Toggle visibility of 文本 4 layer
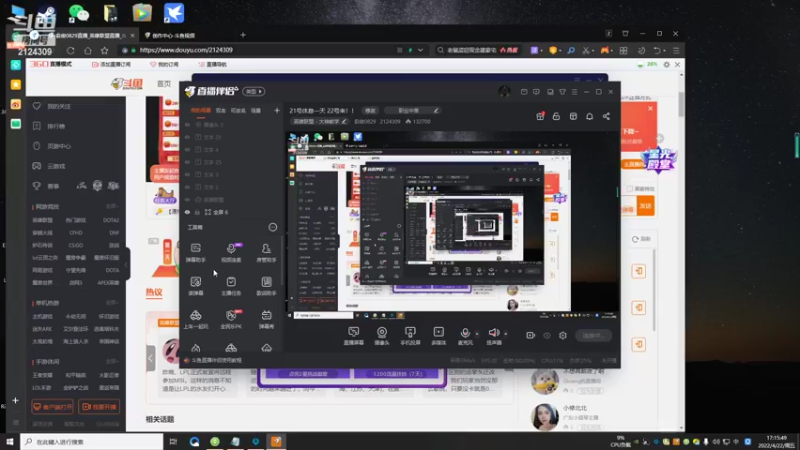Viewport: 800px width, 450px height. click(x=188, y=149)
